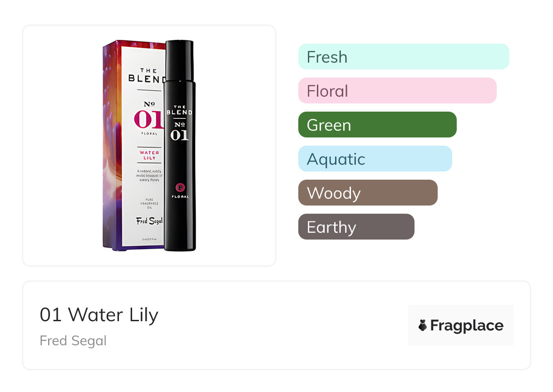Viewport: 553px width, 392px height.
Task: Click the Fred Segal brand name link
Action: tap(73, 341)
